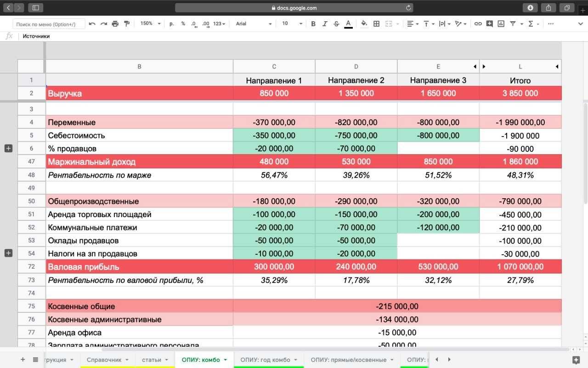Select the ОПИУ: комбо sheet tab
Screen dimensions: 588x368
204,360
